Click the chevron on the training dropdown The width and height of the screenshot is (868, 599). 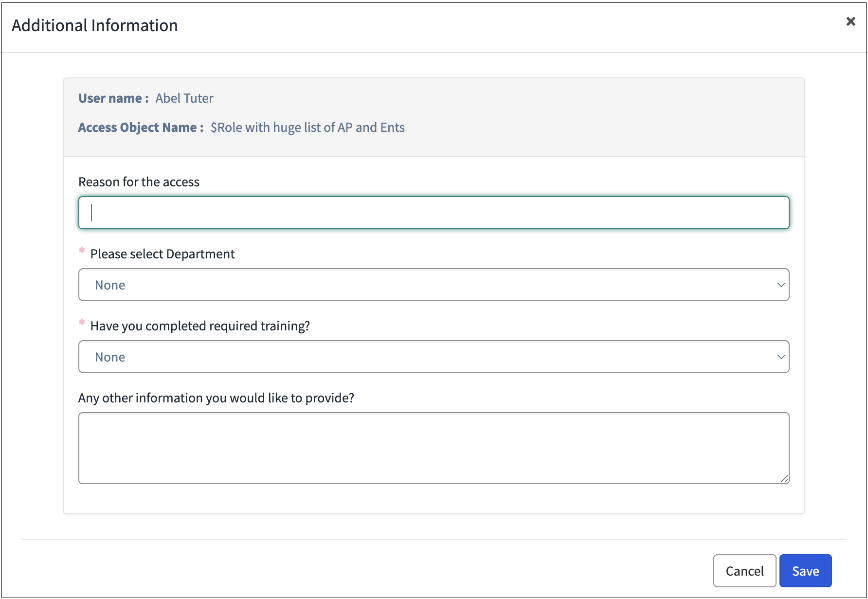point(781,357)
